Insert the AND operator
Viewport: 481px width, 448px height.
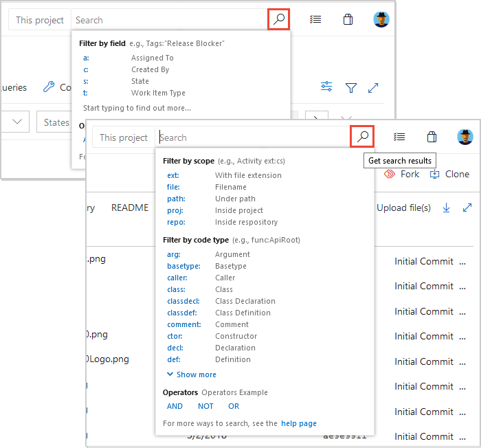175,406
